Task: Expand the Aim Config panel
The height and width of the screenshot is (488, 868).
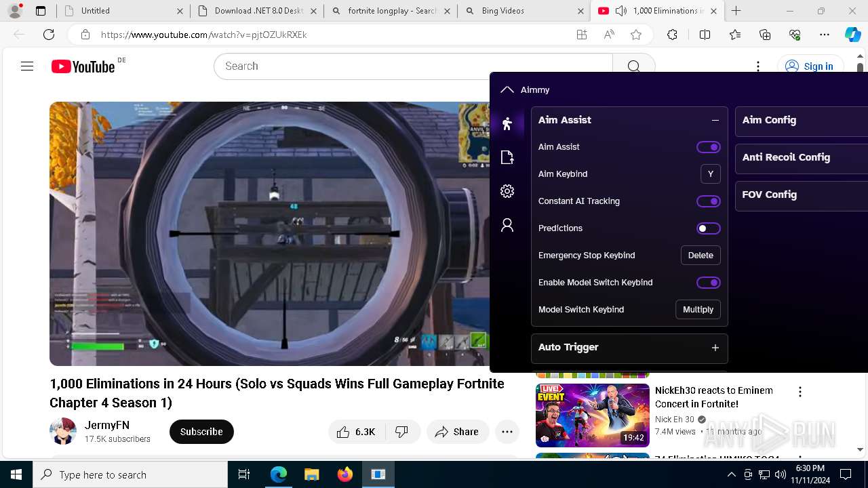Action: pyautogui.click(x=802, y=121)
